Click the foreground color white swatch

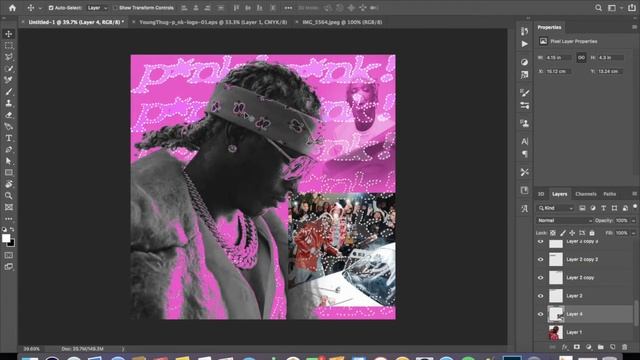point(6,238)
